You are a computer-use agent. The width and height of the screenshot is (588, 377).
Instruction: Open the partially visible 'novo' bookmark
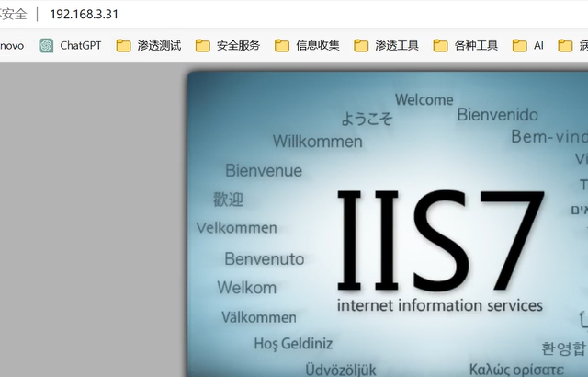[12, 45]
